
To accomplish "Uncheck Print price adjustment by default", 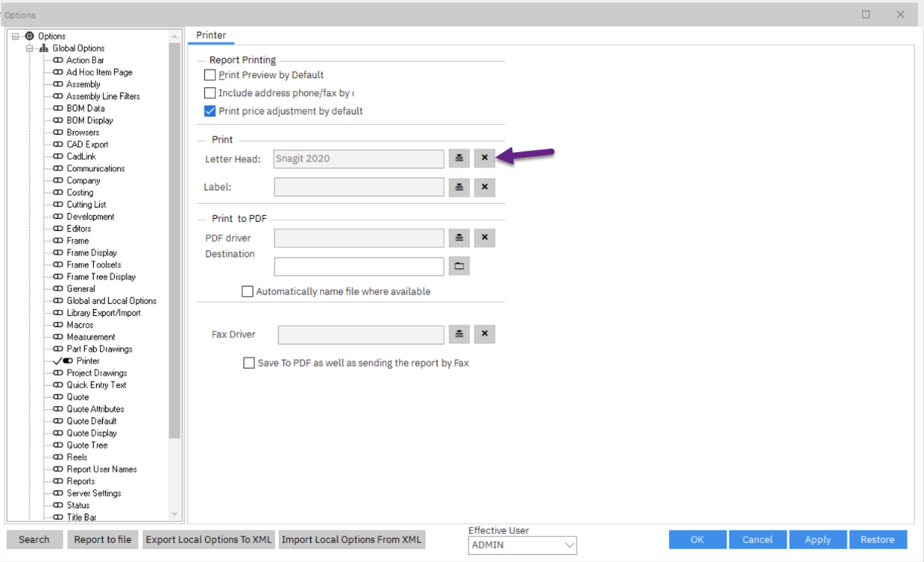I will pos(210,111).
